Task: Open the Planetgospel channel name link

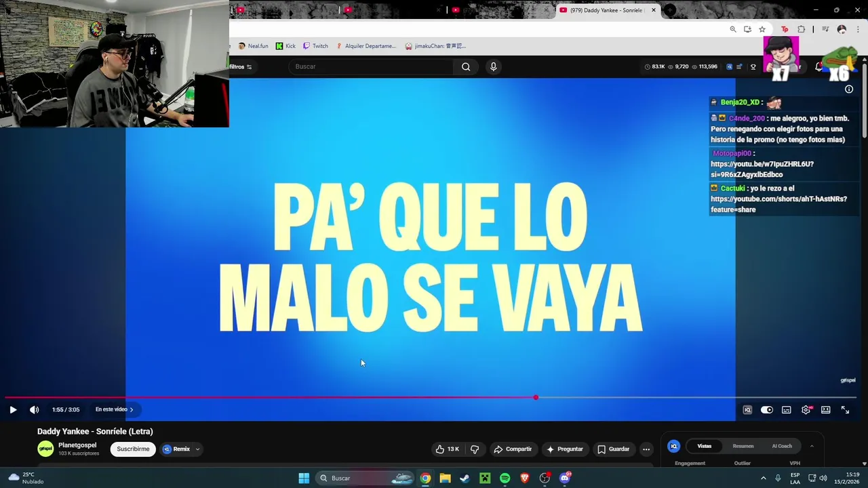Action: pos(77,445)
